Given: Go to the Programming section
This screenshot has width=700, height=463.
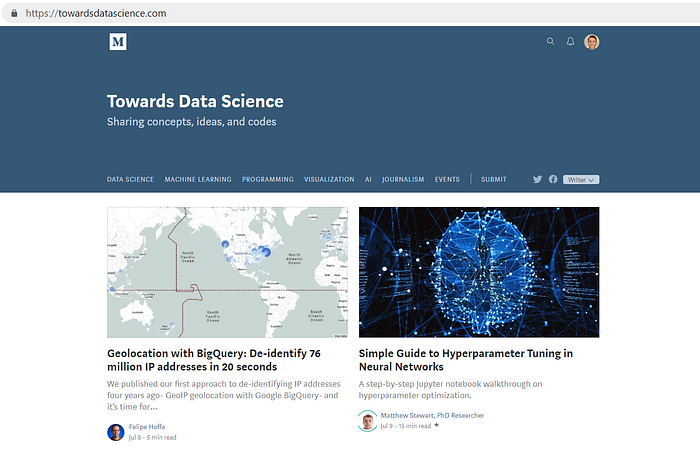Looking at the screenshot, I should pyautogui.click(x=267, y=179).
